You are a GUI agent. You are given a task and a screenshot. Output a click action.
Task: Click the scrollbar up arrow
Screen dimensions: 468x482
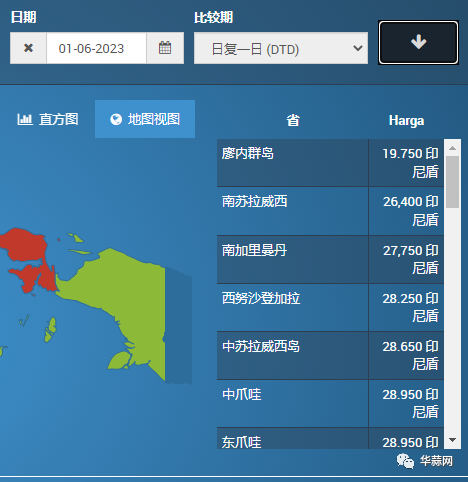tap(452, 148)
